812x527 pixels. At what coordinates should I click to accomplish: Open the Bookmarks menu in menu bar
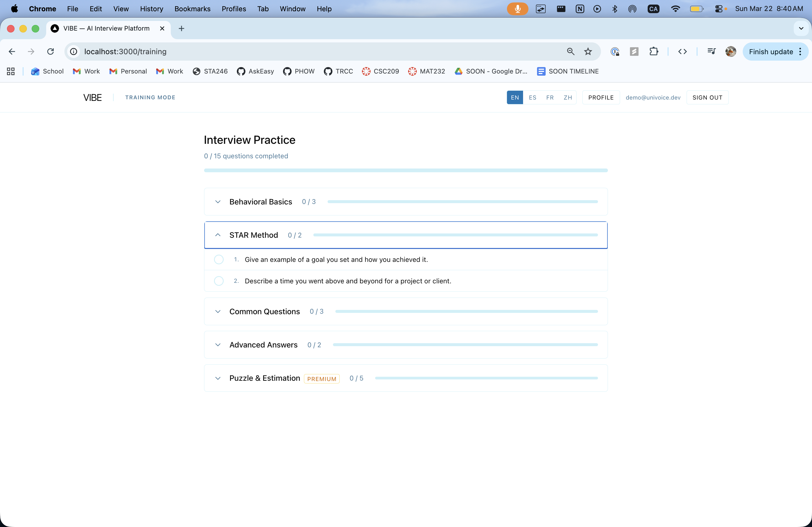pos(192,9)
